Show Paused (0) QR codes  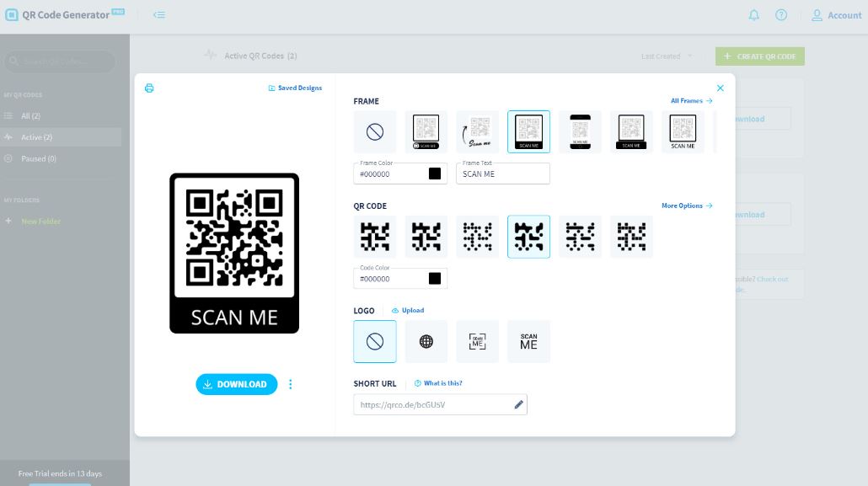(x=38, y=159)
